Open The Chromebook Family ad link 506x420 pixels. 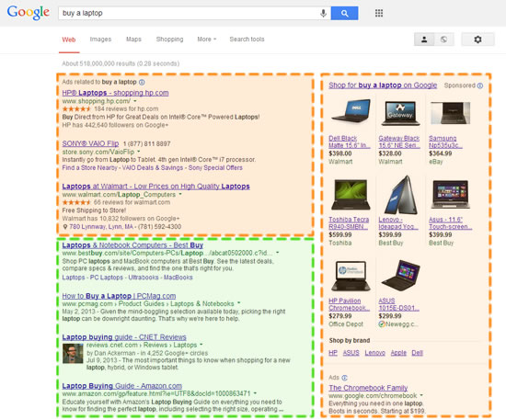368,388
